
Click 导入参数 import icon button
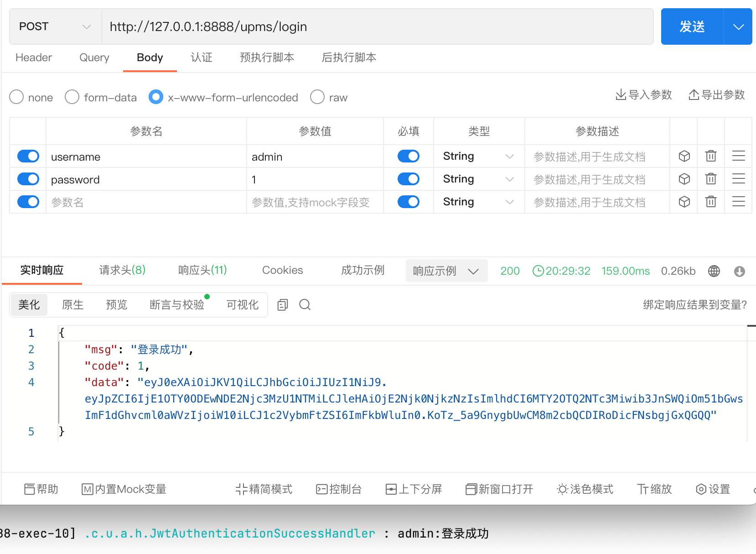644,95
